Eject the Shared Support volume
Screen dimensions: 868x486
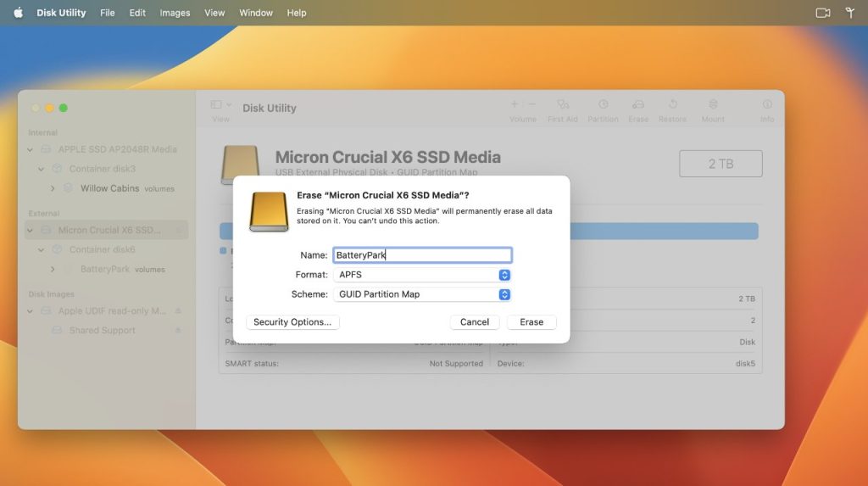(x=178, y=331)
